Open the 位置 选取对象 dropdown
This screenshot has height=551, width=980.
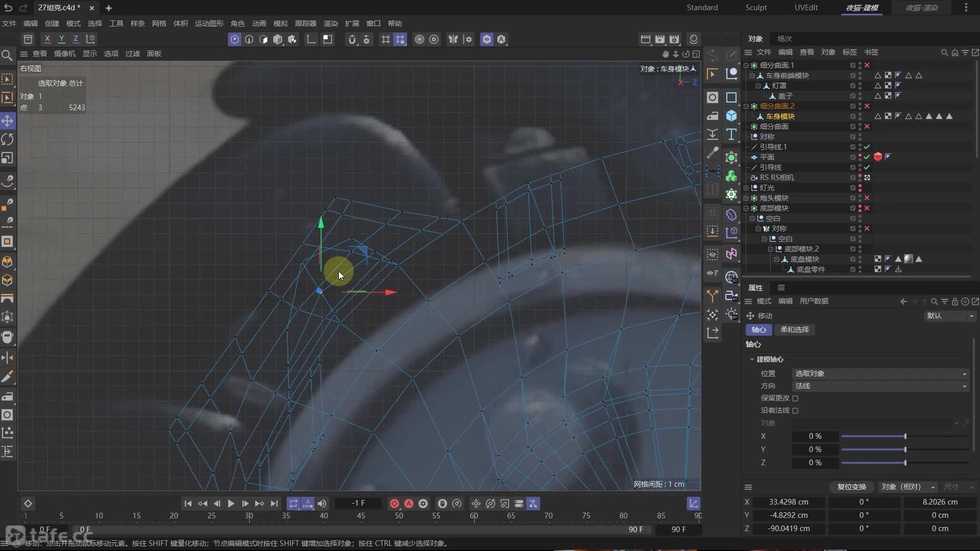(880, 373)
